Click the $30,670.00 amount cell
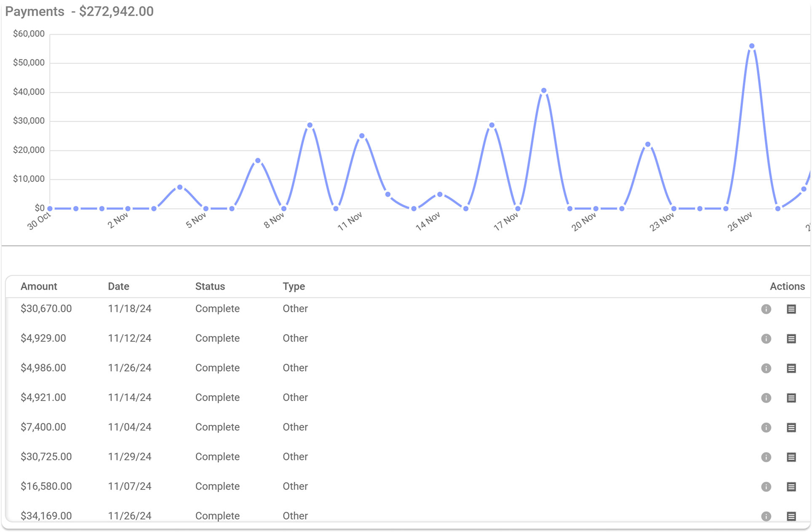The image size is (812, 532). coord(46,309)
